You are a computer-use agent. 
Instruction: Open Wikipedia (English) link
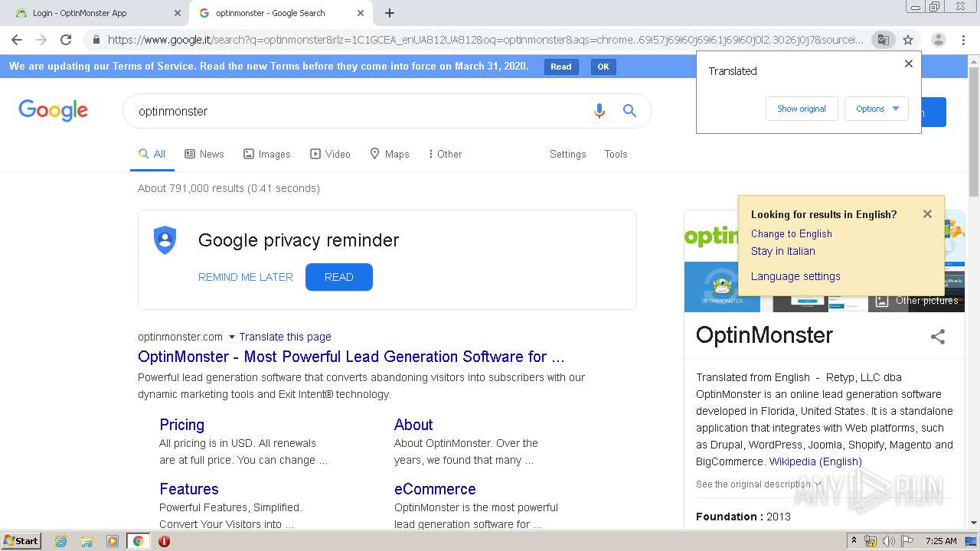point(815,461)
